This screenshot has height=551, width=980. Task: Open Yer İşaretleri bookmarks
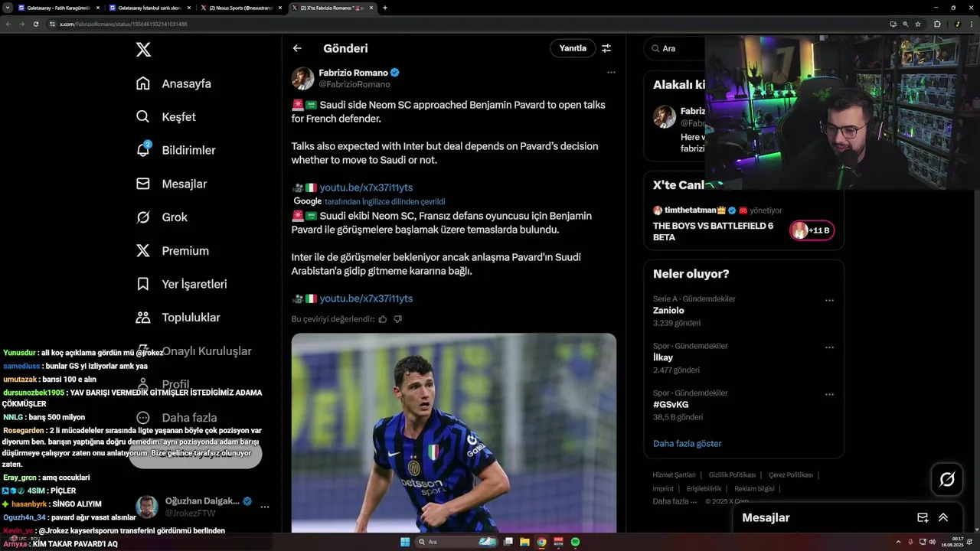[194, 284]
